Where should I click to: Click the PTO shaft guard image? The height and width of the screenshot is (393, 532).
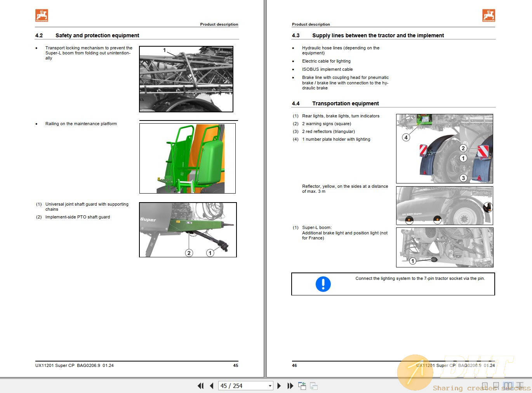(x=188, y=230)
